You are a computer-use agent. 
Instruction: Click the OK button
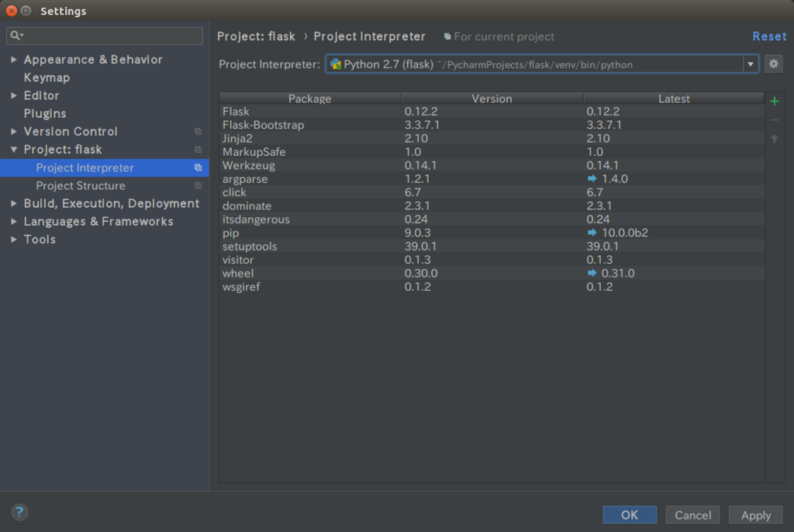[630, 515]
